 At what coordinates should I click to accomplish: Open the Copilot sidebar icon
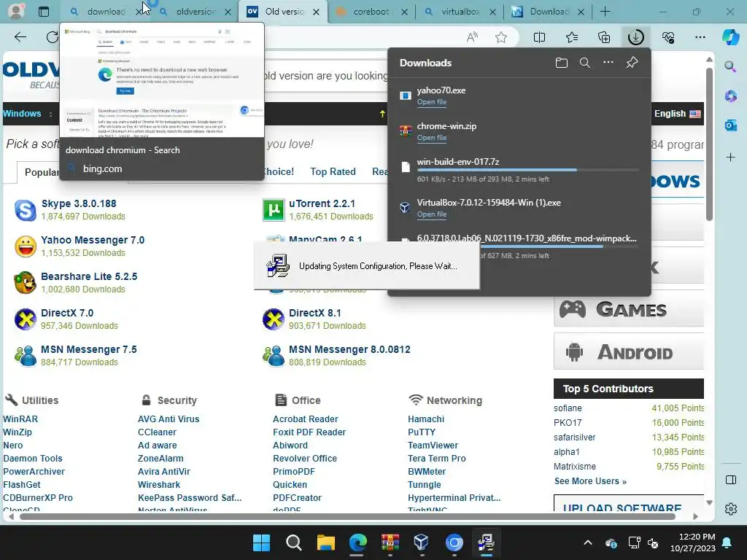pos(730,37)
